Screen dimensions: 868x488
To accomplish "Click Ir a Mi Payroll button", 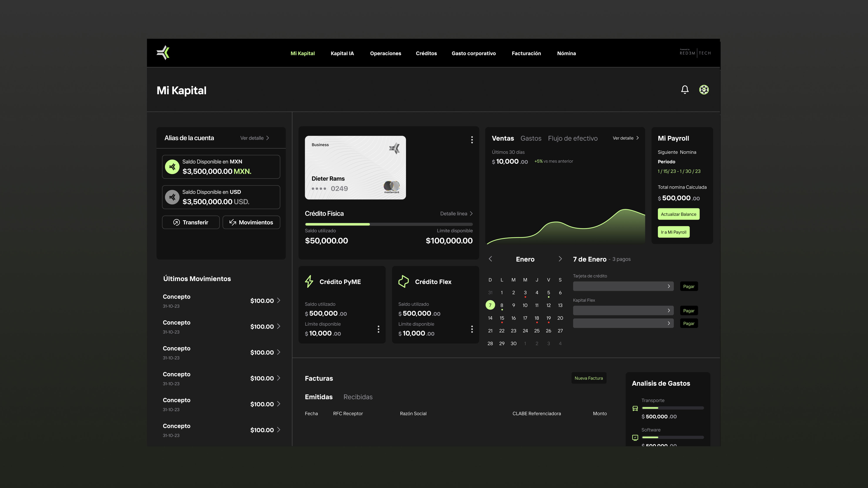I will click(674, 232).
